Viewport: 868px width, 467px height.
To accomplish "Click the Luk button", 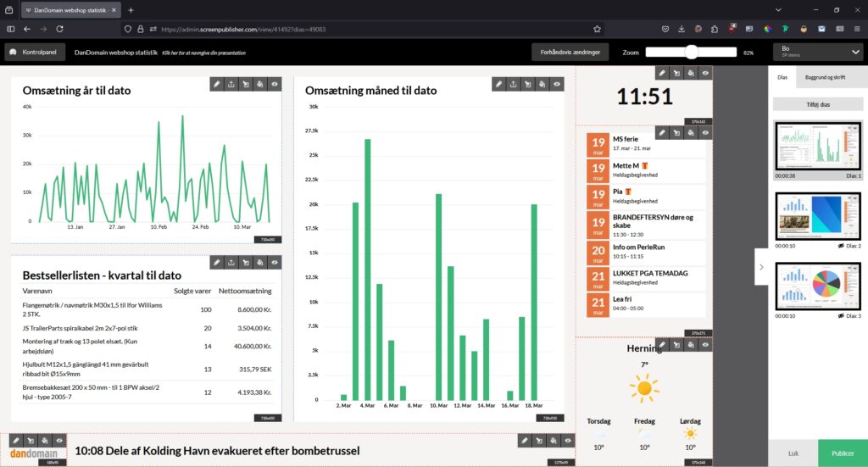I will click(793, 453).
